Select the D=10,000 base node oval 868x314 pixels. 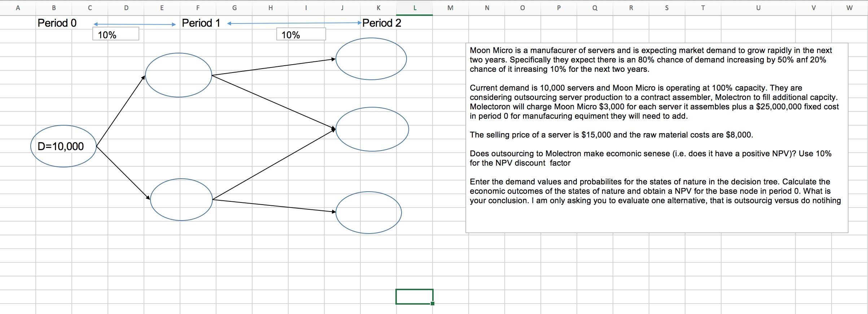(63, 146)
